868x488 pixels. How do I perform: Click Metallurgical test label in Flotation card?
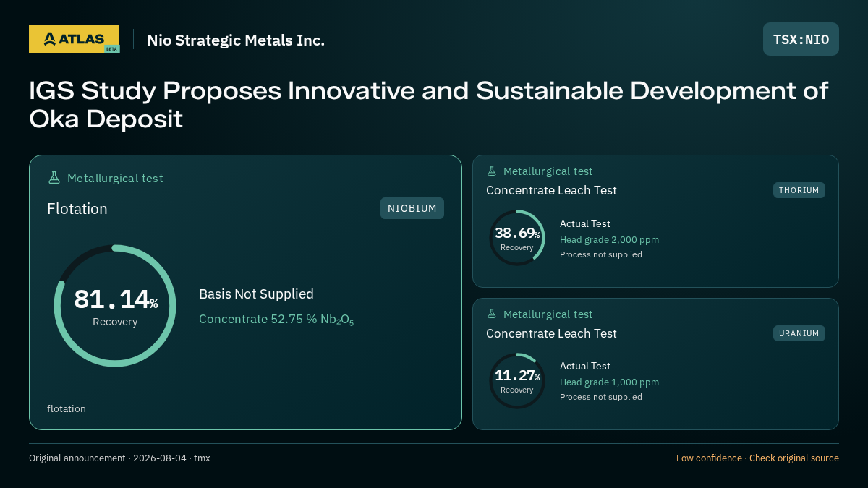(115, 178)
